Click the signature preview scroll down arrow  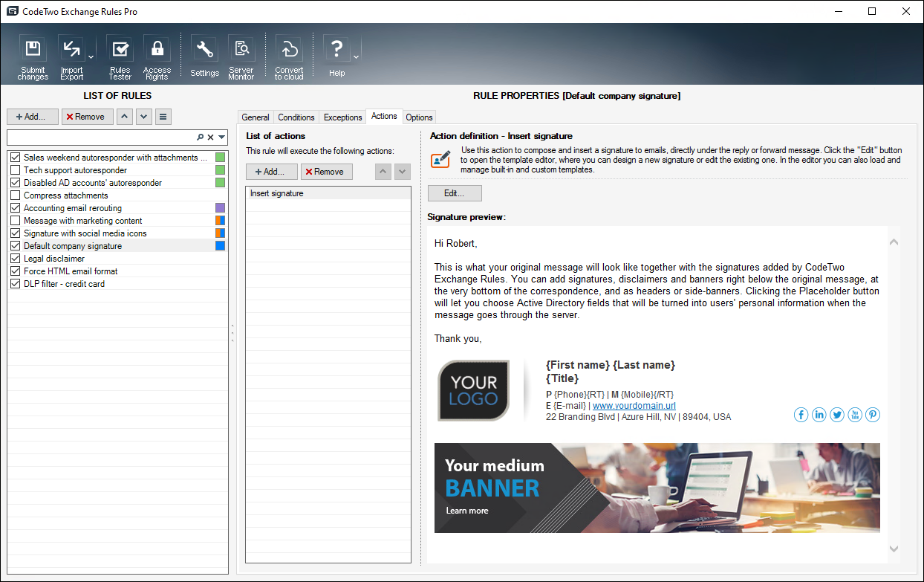point(894,549)
